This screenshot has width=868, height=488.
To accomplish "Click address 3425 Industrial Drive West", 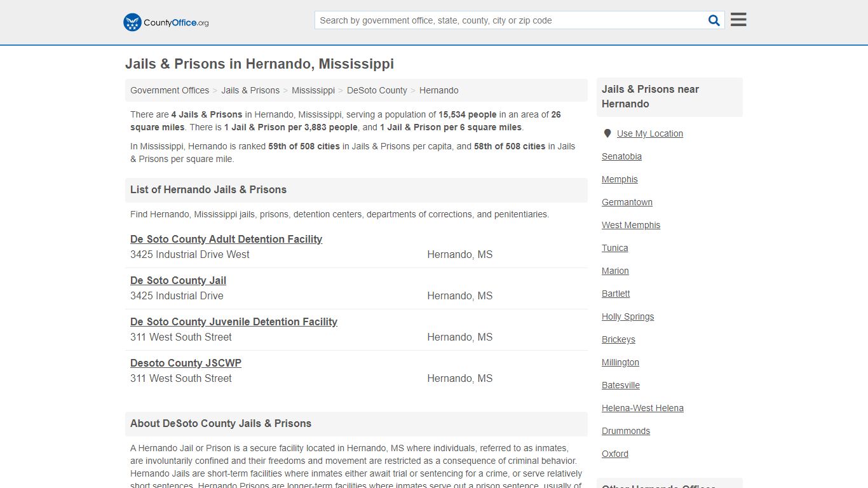I will [x=190, y=254].
